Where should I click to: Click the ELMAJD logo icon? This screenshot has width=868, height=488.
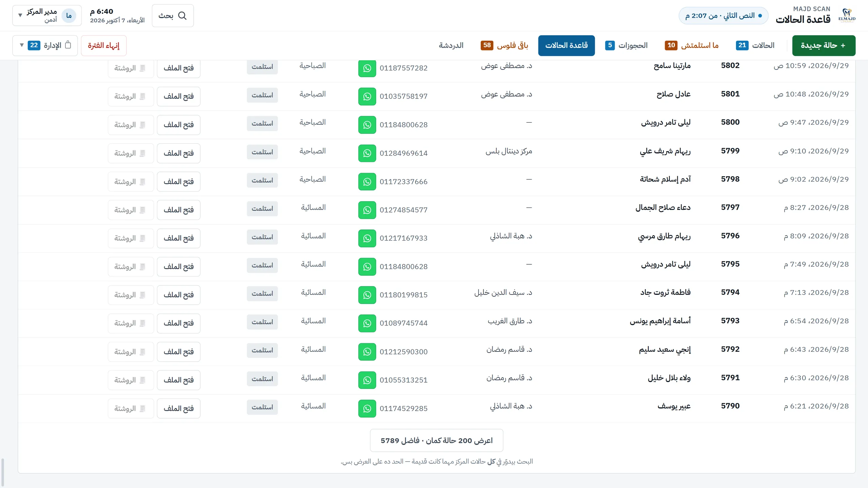pos(847,16)
